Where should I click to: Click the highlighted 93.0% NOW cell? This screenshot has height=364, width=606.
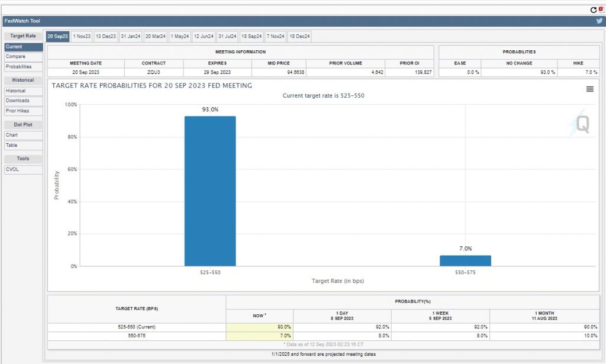[x=259, y=327]
